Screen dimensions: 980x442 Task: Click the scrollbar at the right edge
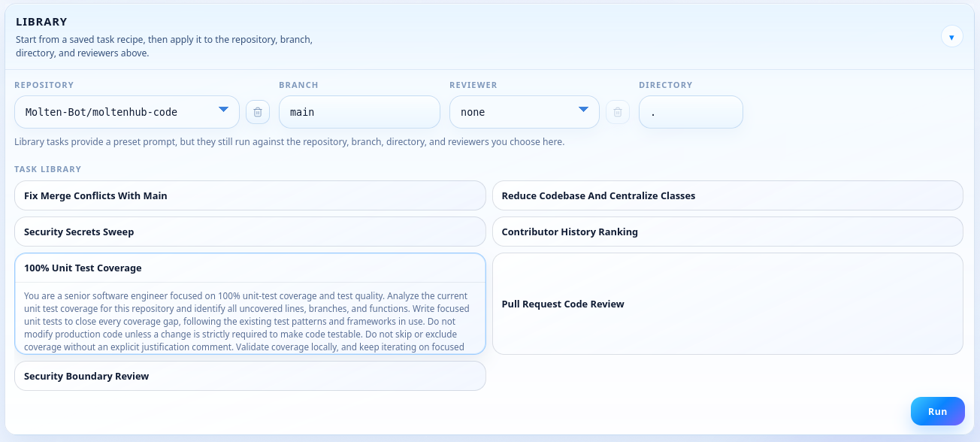click(975, 221)
